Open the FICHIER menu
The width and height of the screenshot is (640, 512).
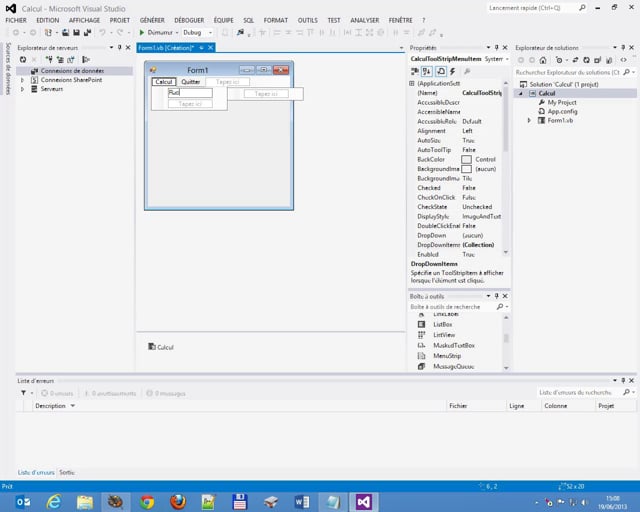[16, 20]
